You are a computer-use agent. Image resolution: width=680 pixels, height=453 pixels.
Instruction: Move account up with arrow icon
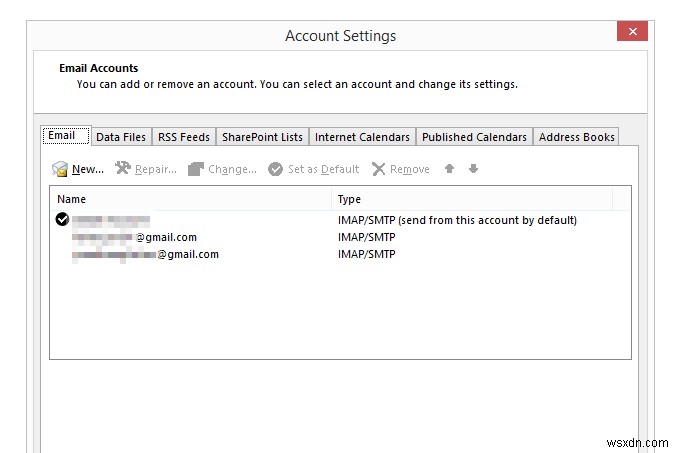point(450,169)
